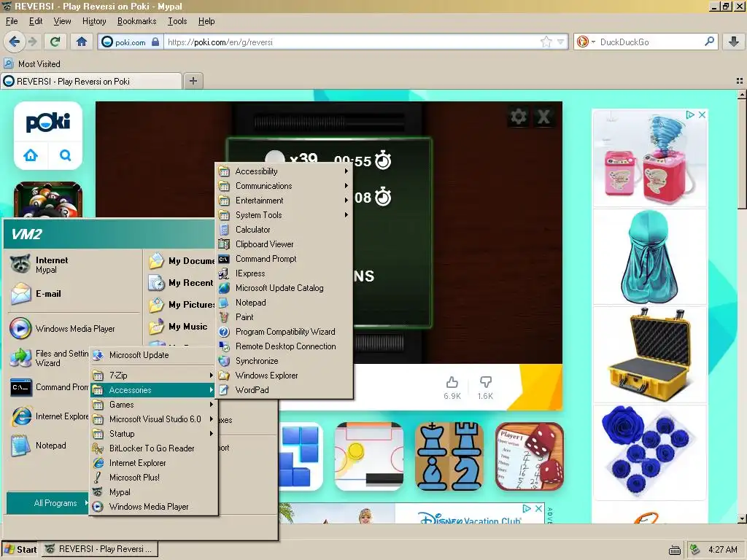Expand Microsoft Visual Studio 6.0 folder

[x=154, y=419]
